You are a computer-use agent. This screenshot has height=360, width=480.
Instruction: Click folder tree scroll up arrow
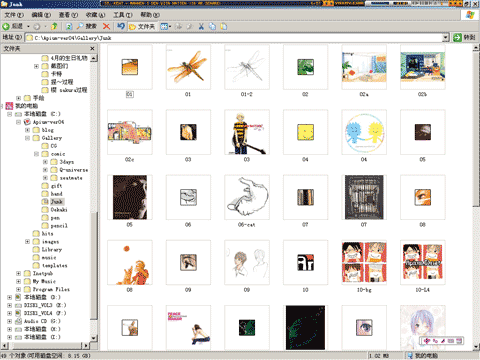94,58
